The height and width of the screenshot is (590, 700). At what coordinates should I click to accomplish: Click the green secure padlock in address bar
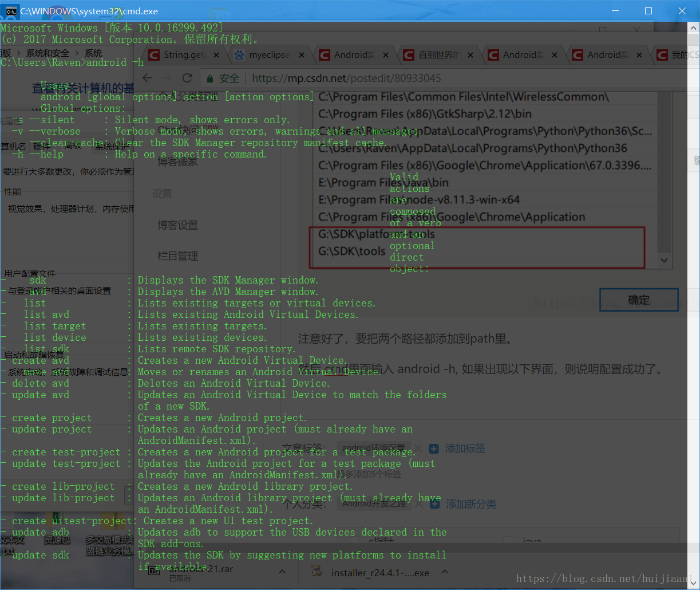(210, 78)
